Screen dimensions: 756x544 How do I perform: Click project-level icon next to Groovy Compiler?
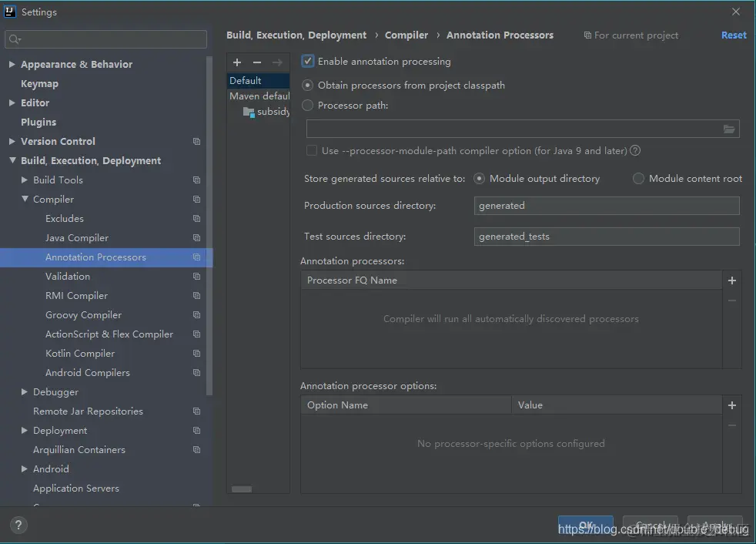pos(197,314)
